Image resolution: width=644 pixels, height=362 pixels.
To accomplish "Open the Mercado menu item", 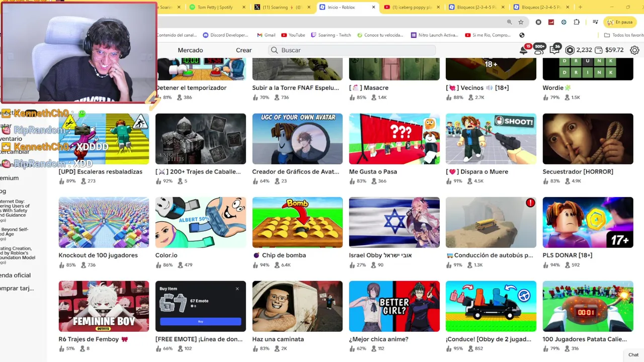I will pos(190,50).
